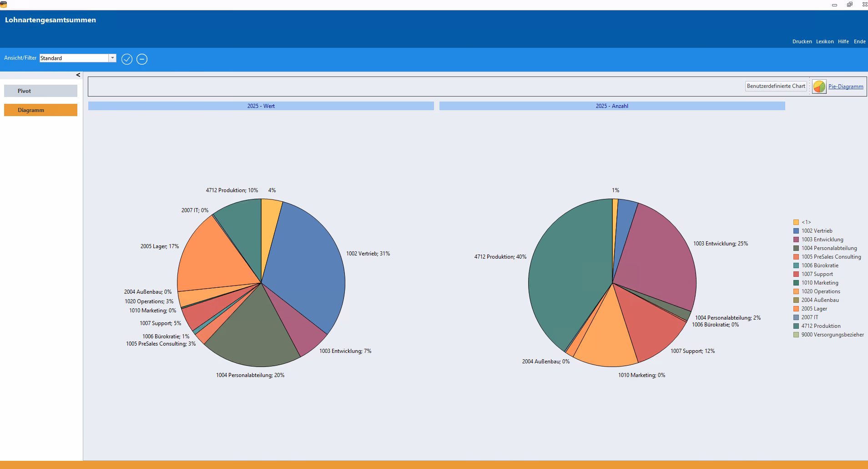
Task: Click the 1003 Entwicklung legend swatch
Action: 796,240
